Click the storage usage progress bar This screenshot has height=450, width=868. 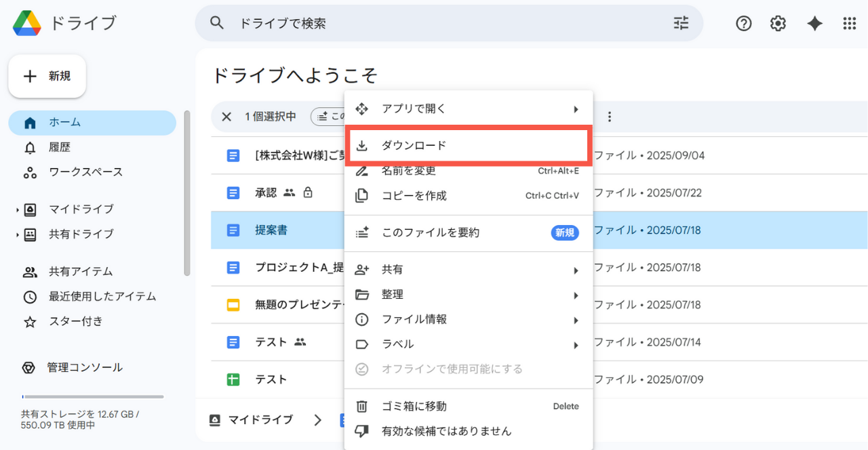[x=92, y=396]
